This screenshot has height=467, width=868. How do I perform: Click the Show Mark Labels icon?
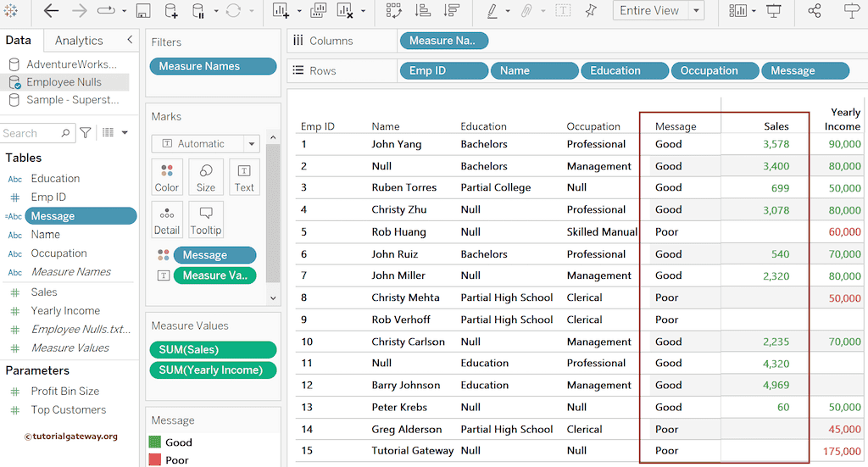point(563,10)
